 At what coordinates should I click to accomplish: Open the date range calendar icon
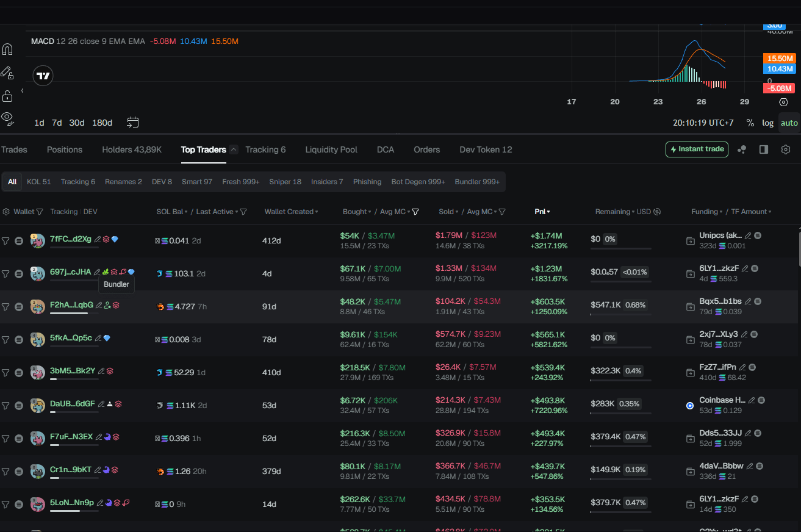132,123
